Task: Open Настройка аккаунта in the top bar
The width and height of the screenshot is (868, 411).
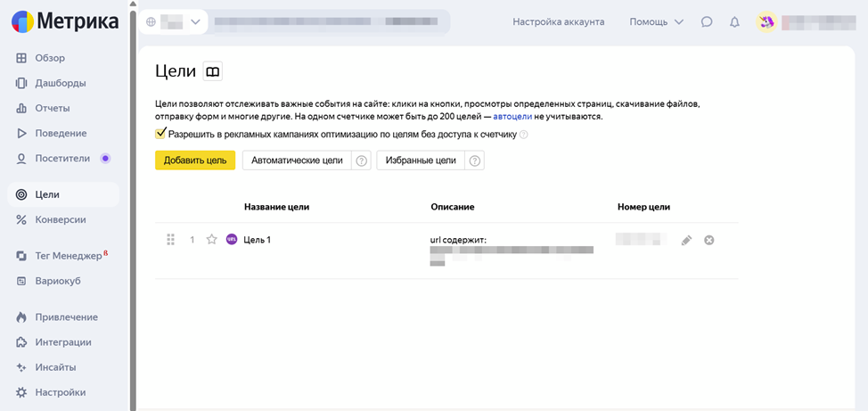Action: 558,22
